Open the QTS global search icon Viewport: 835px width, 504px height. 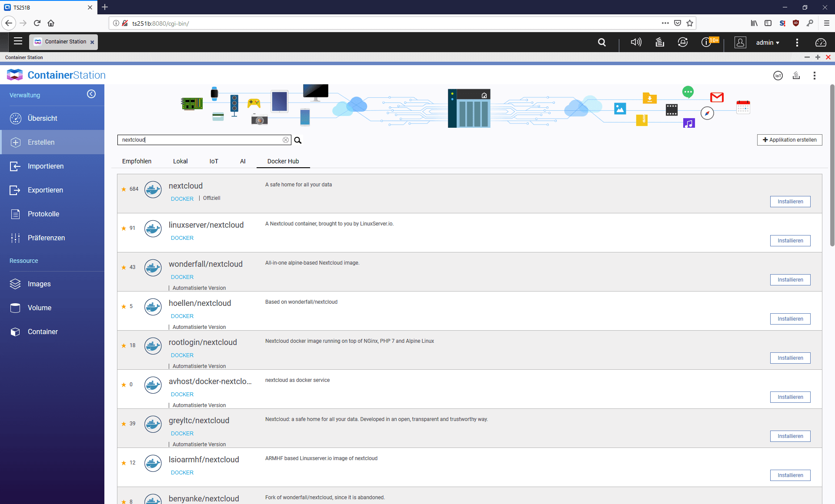click(x=602, y=42)
